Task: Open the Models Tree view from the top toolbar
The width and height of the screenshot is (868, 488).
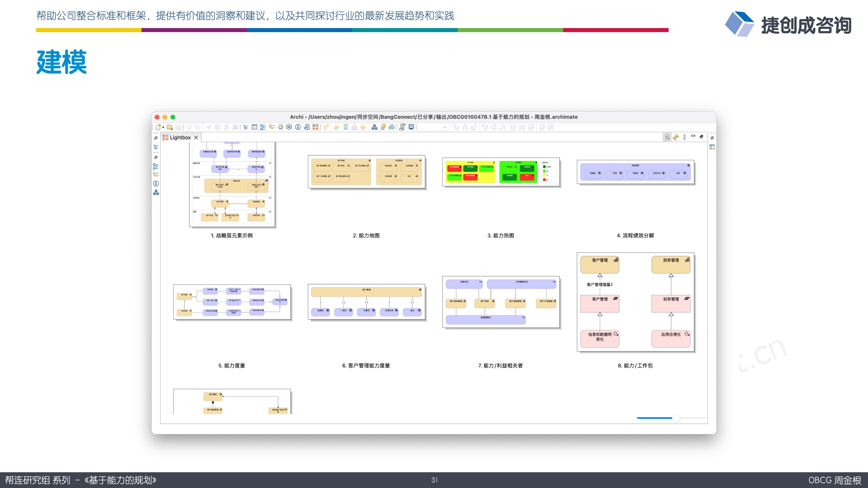Action: click(246, 127)
